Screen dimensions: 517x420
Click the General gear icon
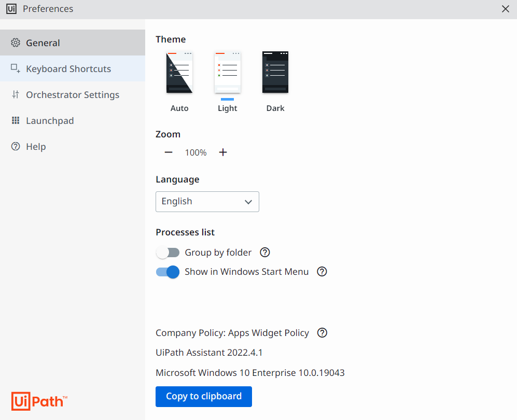coord(16,43)
